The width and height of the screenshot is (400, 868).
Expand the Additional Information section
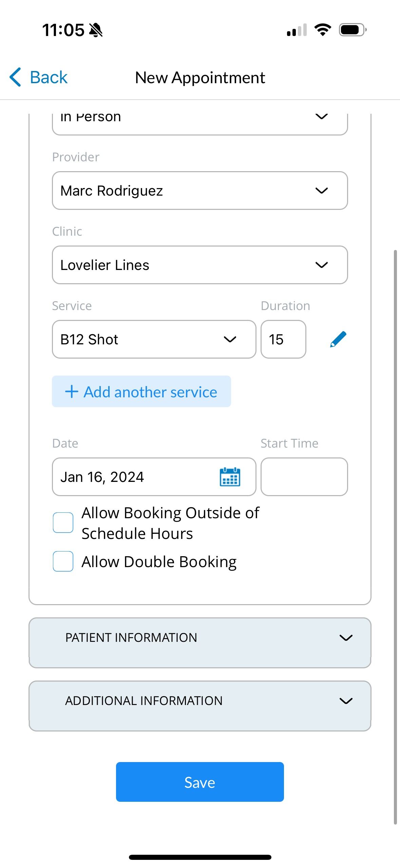[200, 706]
